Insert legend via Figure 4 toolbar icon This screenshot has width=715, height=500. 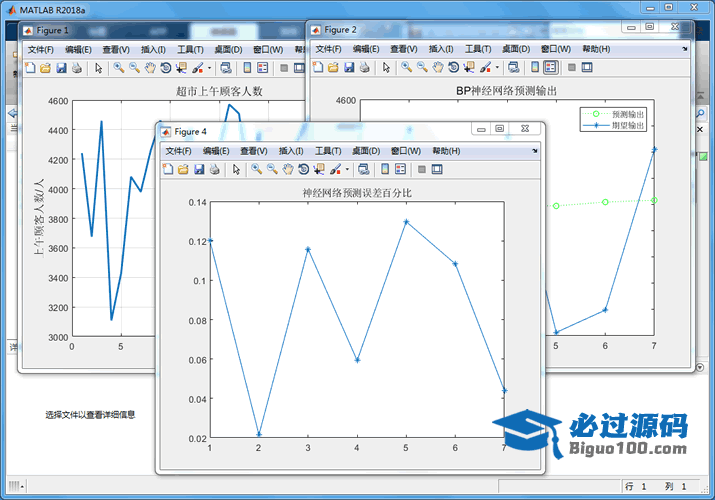coord(400,170)
